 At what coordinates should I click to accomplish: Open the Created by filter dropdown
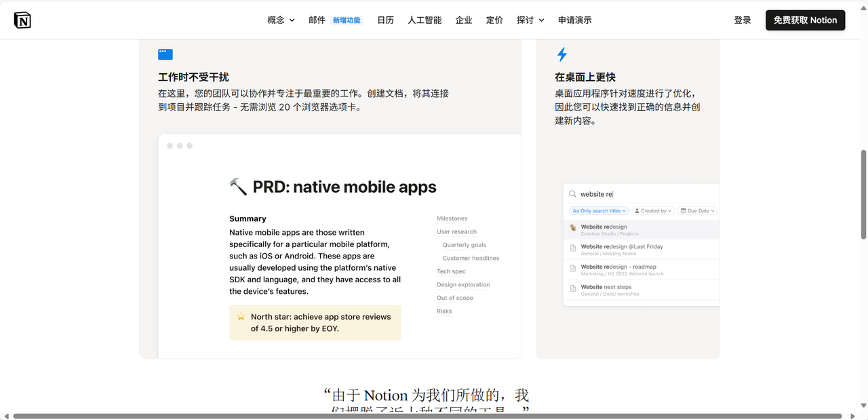(x=654, y=211)
